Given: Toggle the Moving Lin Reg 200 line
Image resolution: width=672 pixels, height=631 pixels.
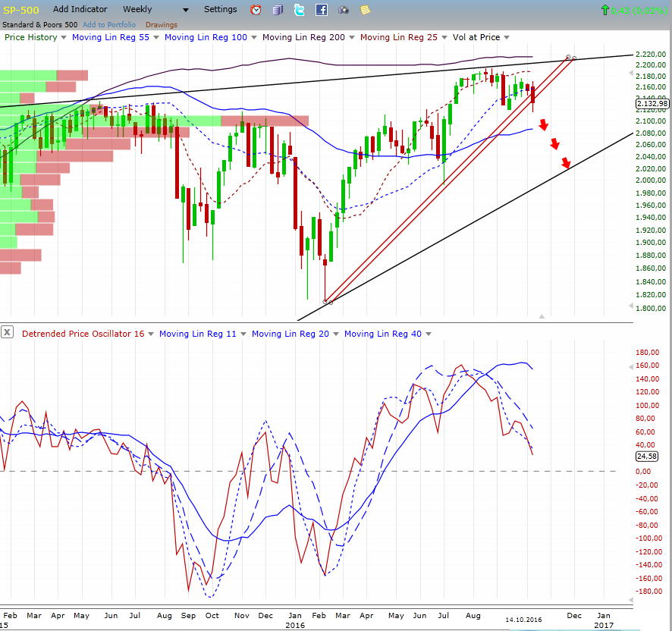Looking at the screenshot, I should coord(305,36).
